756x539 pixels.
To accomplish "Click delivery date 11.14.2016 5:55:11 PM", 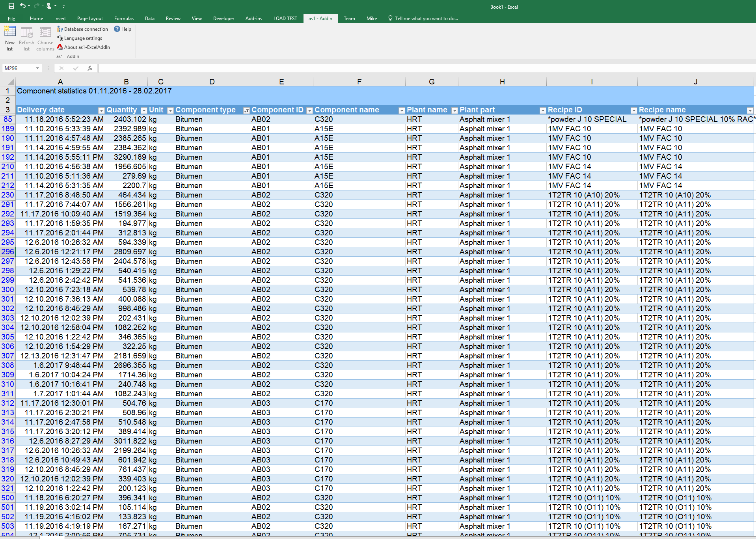I will coord(60,157).
